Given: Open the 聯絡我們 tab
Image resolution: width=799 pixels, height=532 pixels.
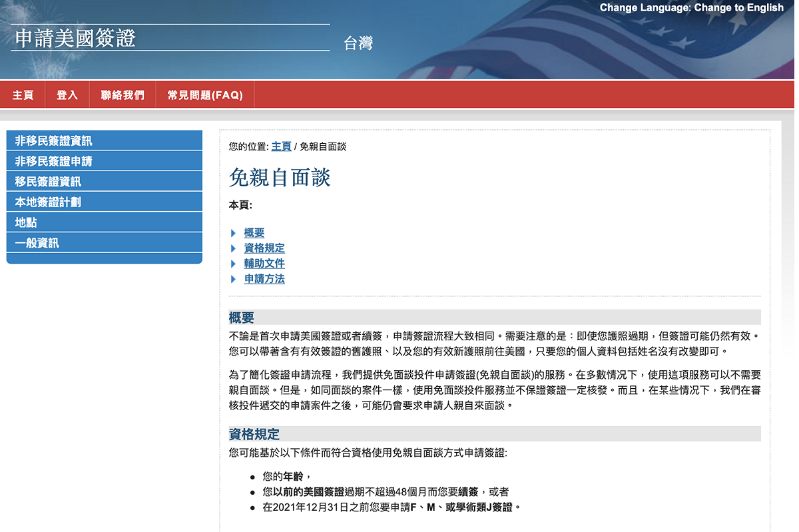Looking at the screenshot, I should click(x=123, y=95).
